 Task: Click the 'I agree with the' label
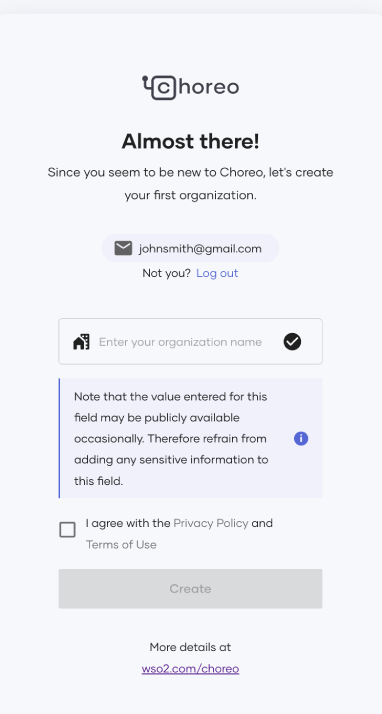pyautogui.click(x=128, y=523)
